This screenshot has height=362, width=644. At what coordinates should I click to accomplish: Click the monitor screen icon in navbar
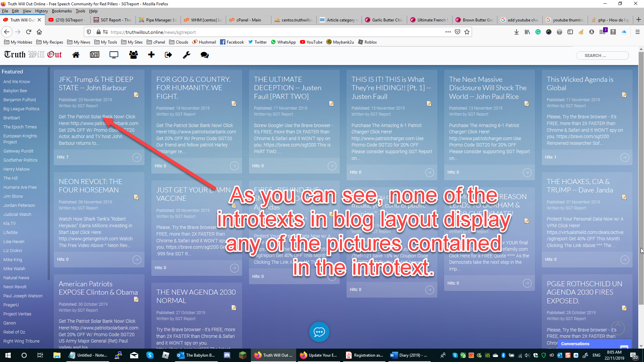click(x=114, y=55)
